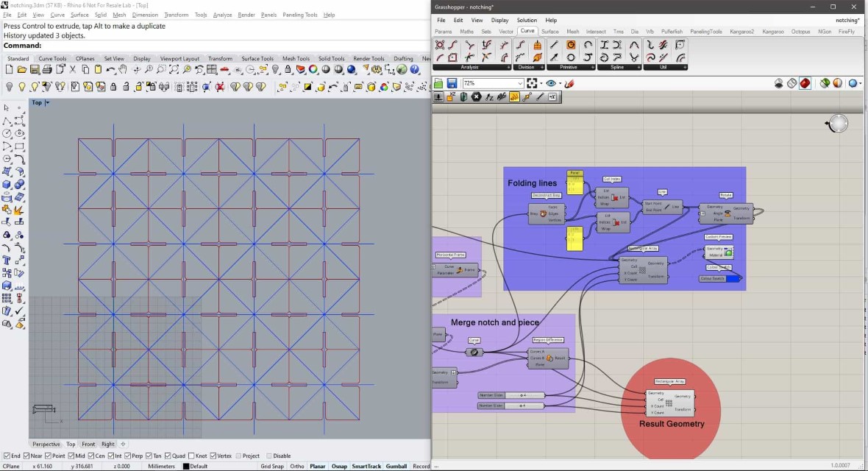Click the wireframe preview icon in Grasshopper

pyautogui.click(x=792, y=83)
